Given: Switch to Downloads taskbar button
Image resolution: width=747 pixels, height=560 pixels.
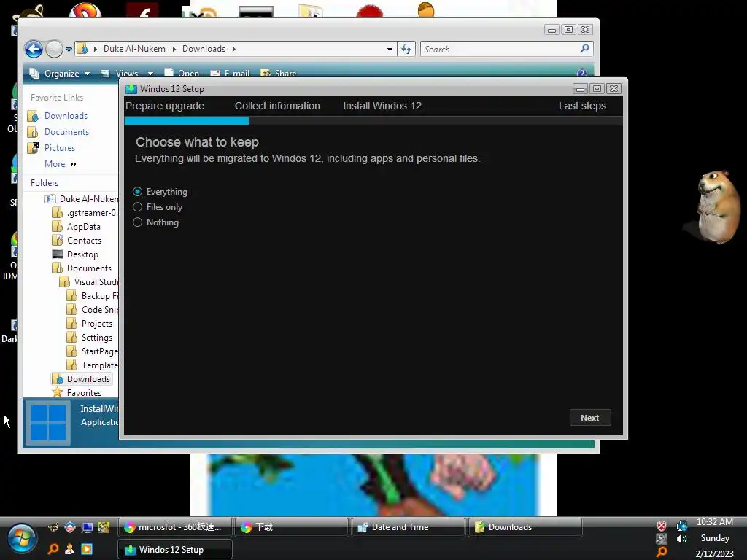Looking at the screenshot, I should (525, 527).
